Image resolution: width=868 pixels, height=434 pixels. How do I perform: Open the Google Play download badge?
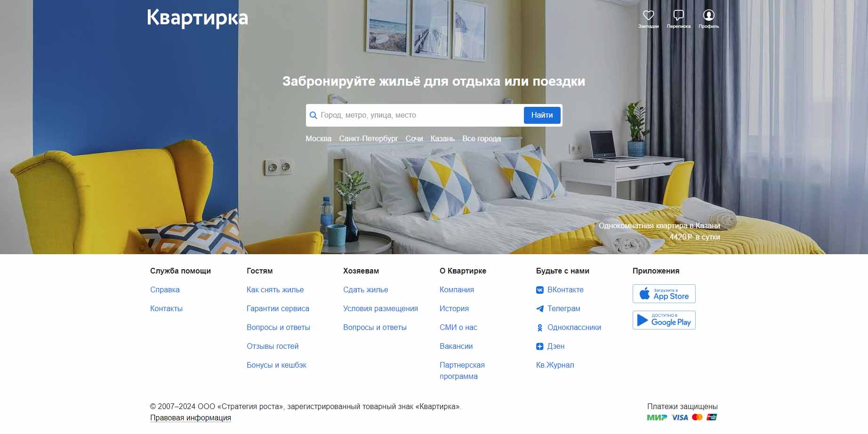(664, 320)
